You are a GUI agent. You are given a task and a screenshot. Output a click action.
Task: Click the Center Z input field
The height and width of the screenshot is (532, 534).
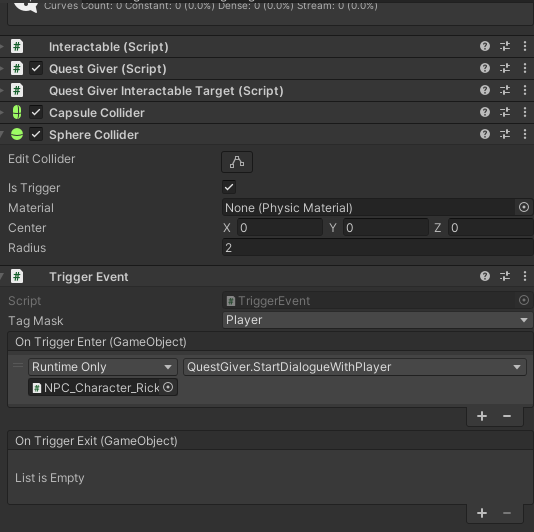(491, 228)
